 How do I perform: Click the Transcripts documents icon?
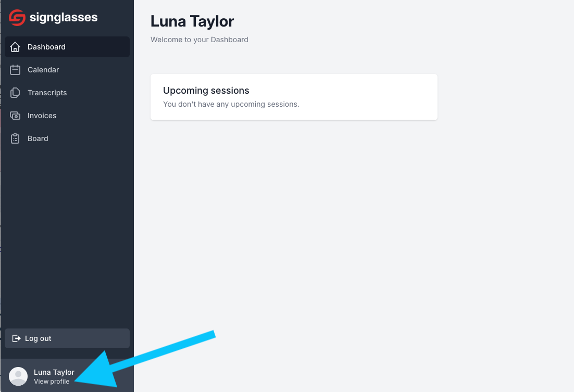pos(15,93)
